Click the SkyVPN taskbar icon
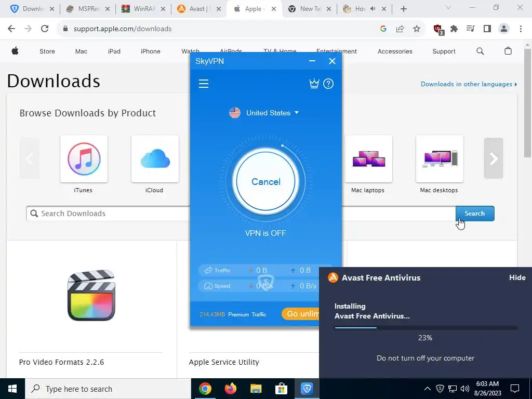This screenshot has height=399, width=532. [307, 389]
